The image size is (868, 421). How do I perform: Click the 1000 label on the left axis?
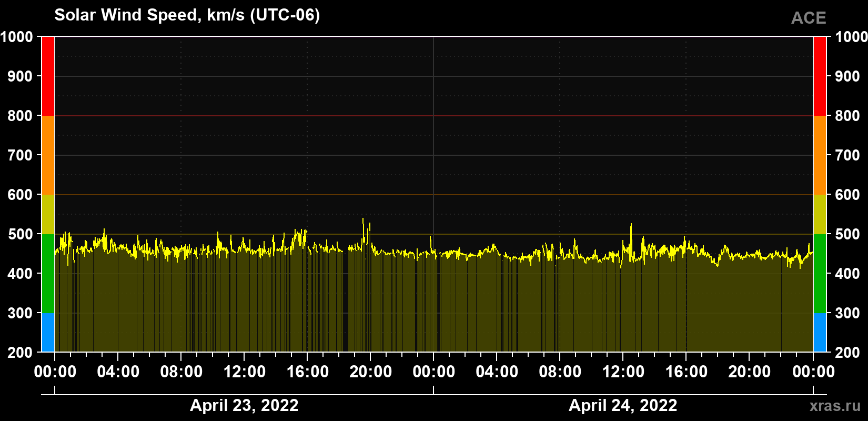(16, 37)
